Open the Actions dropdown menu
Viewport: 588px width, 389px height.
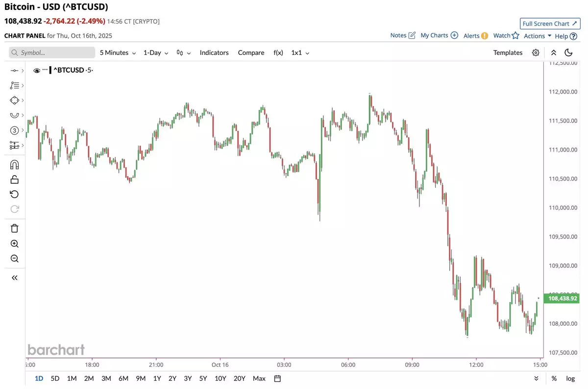coord(538,36)
